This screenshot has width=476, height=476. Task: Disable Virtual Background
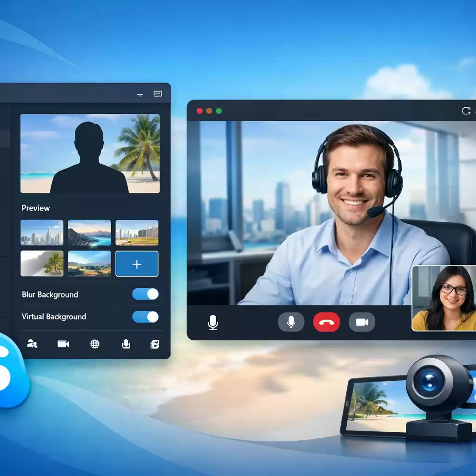pos(145,317)
